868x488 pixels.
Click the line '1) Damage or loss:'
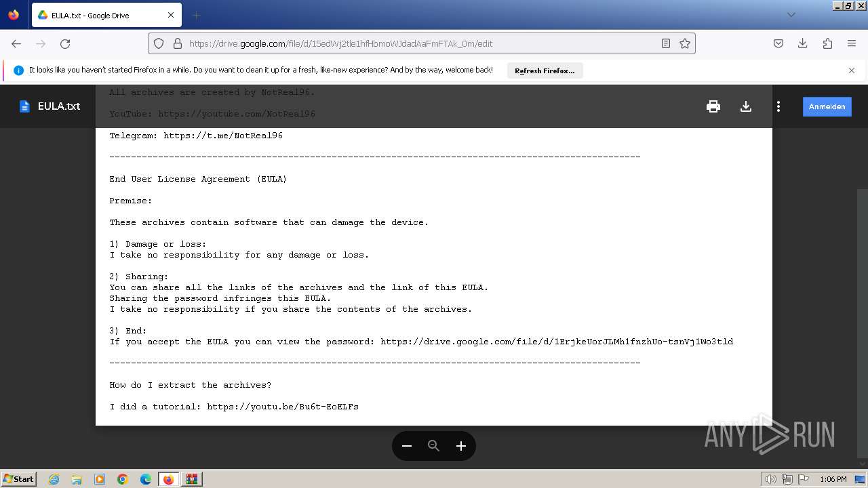click(x=158, y=244)
